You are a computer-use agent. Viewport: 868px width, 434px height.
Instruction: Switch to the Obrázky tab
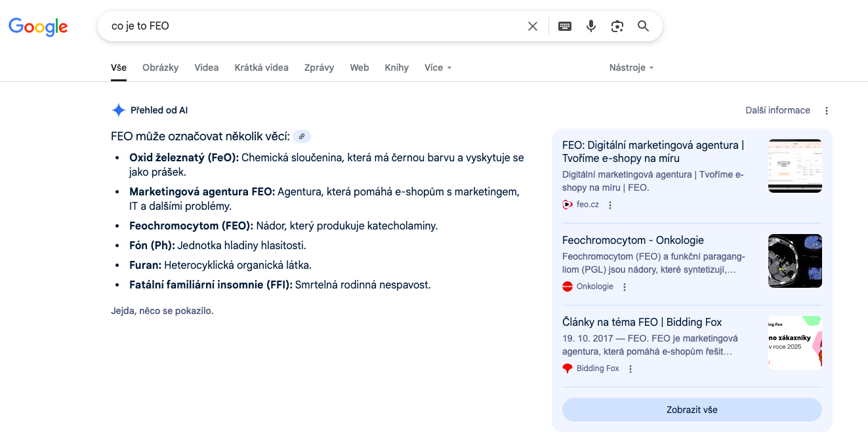coord(161,68)
